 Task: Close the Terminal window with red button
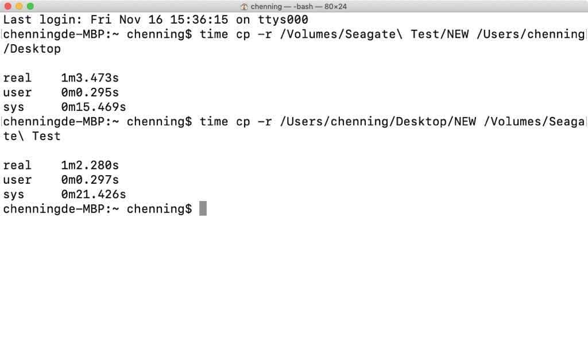(x=7, y=6)
